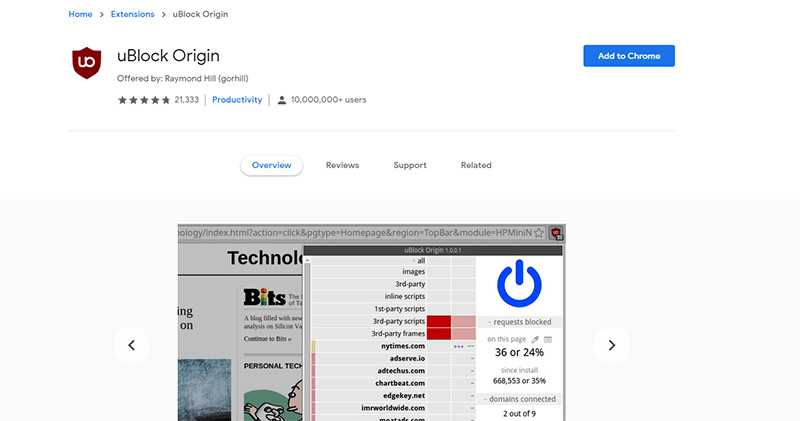
Task: Open Extensions breadcrumb link
Action: [133, 14]
